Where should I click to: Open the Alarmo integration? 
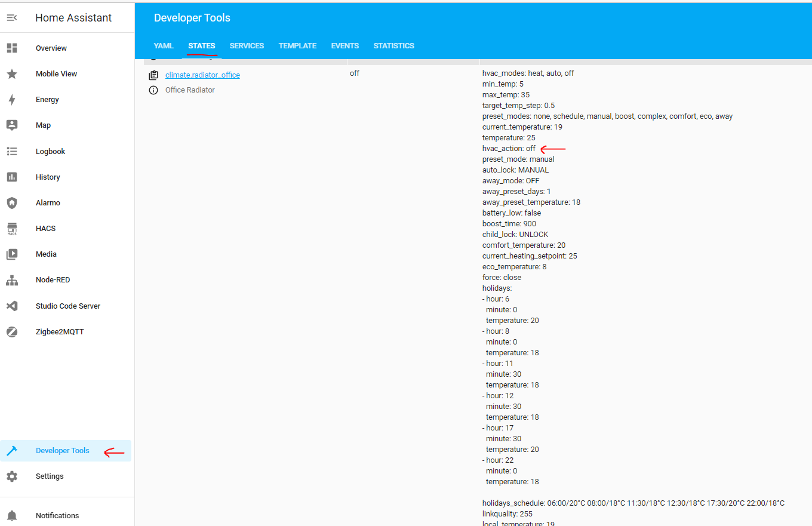tap(48, 202)
